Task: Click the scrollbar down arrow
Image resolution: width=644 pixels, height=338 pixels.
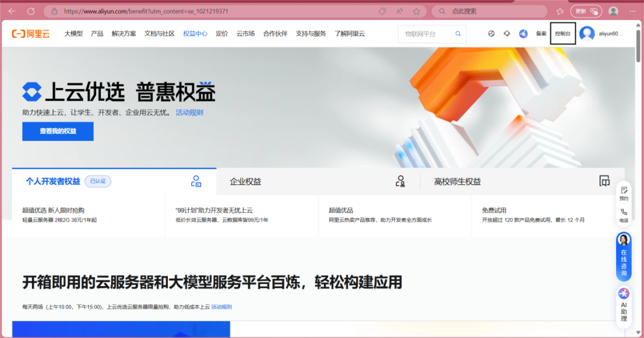Action: [638, 333]
